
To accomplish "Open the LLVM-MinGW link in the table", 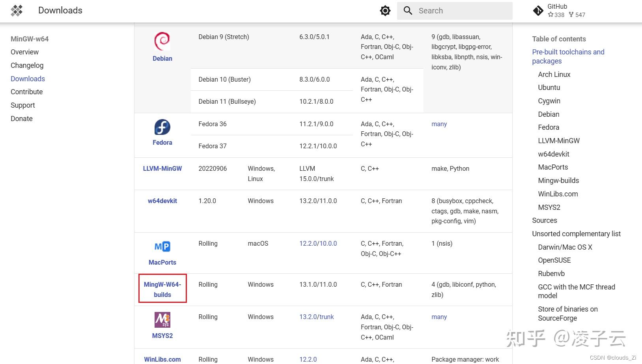I will point(162,168).
